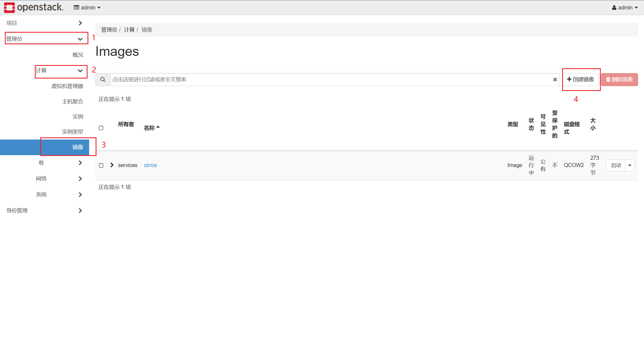Open the cirros image link

(x=150, y=165)
